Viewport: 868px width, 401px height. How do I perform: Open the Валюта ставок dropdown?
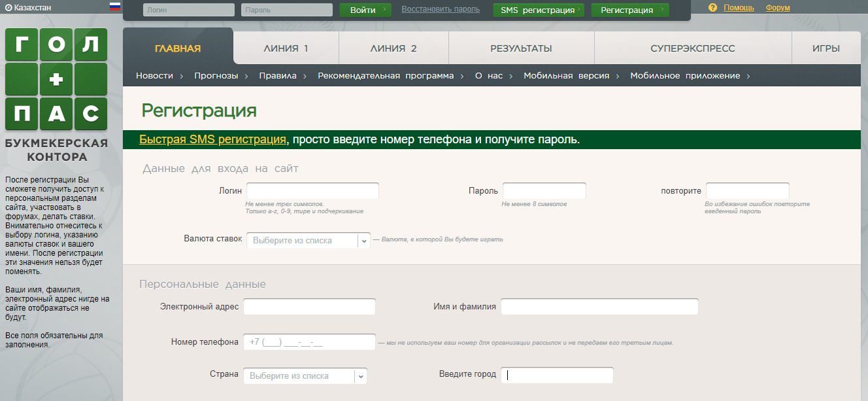point(309,241)
